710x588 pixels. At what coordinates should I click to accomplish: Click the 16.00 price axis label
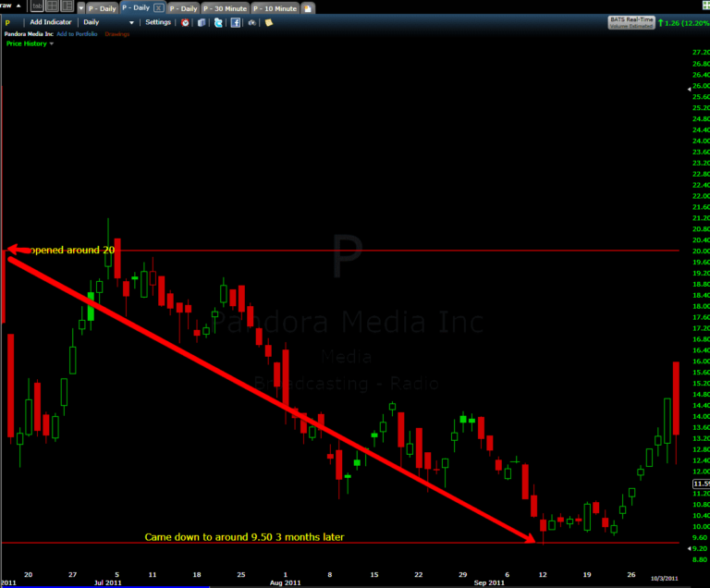pyautogui.click(x=701, y=361)
